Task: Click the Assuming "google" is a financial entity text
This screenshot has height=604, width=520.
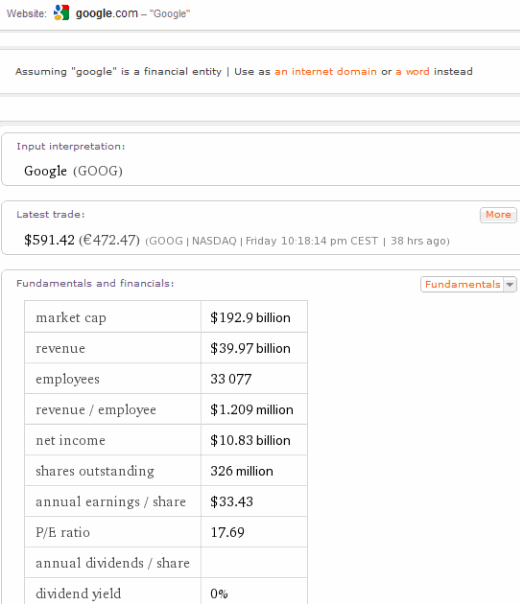Action: tap(119, 72)
